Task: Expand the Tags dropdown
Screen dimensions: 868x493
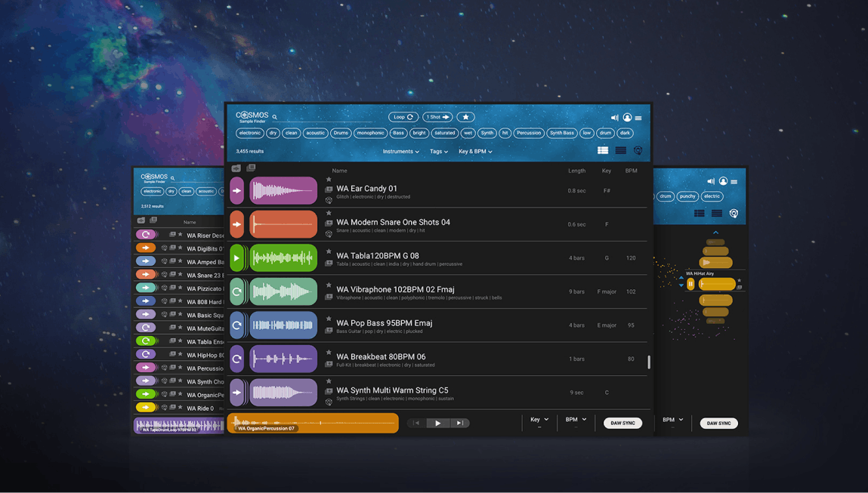Action: tap(439, 152)
